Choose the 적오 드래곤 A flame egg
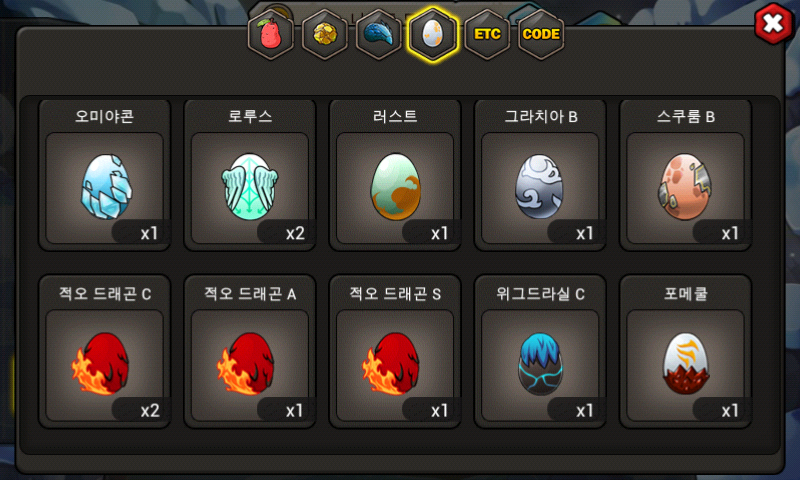Viewport: 800px width, 480px height. (250, 352)
